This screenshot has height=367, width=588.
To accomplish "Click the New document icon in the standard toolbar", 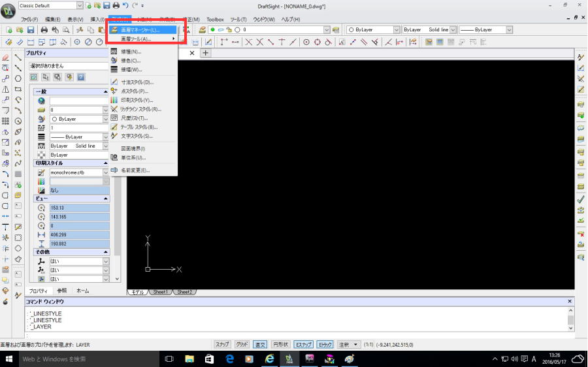I will point(9,29).
